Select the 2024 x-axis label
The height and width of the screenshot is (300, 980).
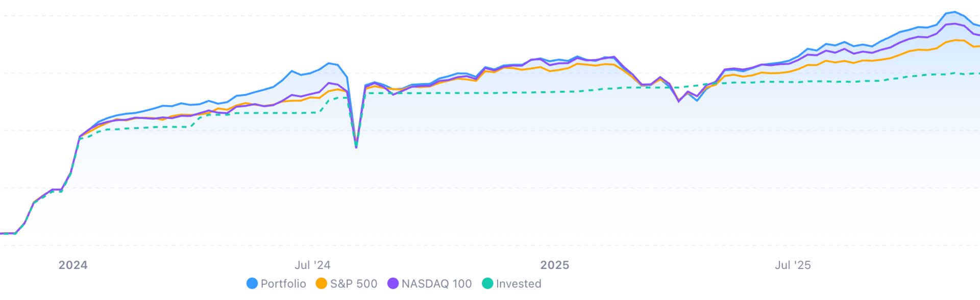pyautogui.click(x=73, y=265)
